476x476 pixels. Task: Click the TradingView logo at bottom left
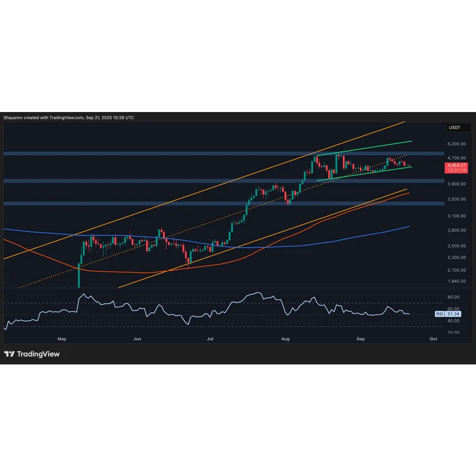(32, 354)
